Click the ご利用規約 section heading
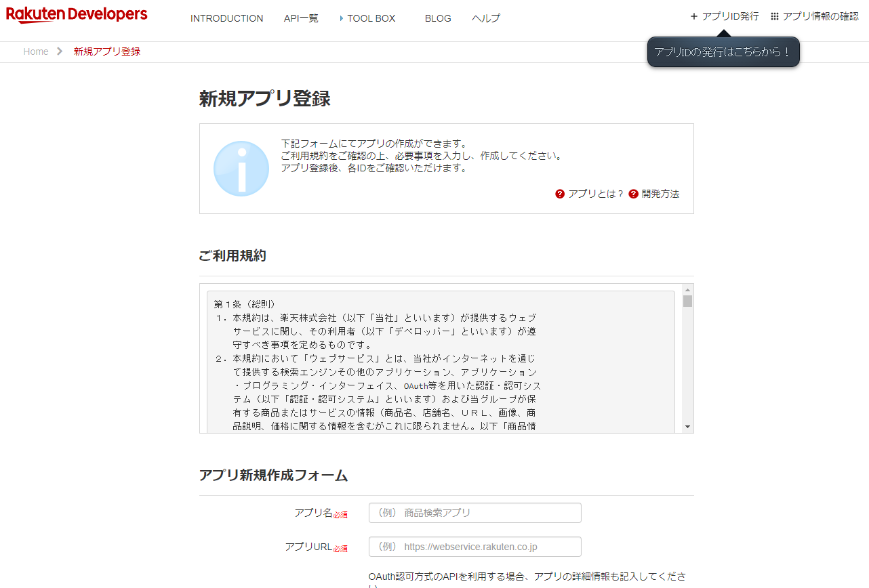 233,256
